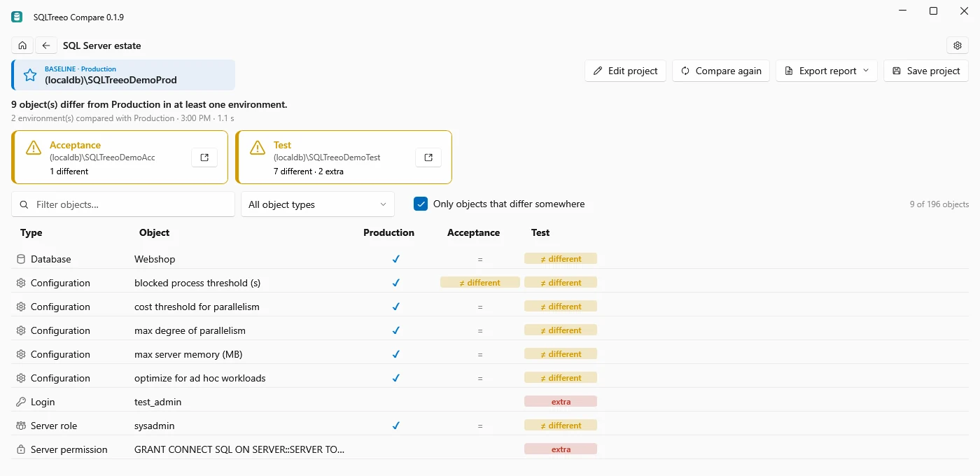
Task: Click gear icon of cost threshold row
Action: [21, 307]
